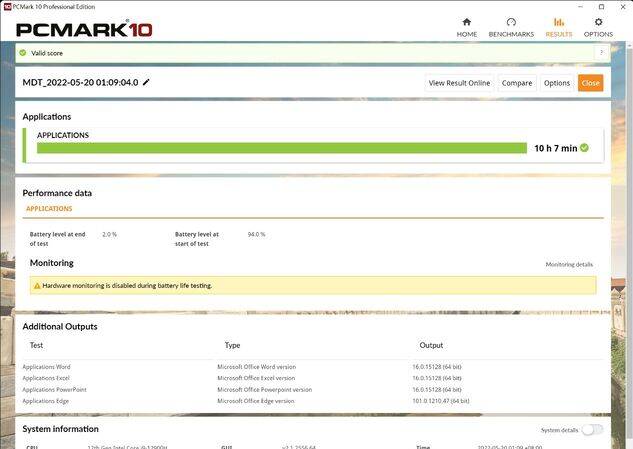Image resolution: width=633 pixels, height=449 pixels.
Task: Click result name MDT_2022-05-20 01:09:04.0
Action: [x=80, y=82]
